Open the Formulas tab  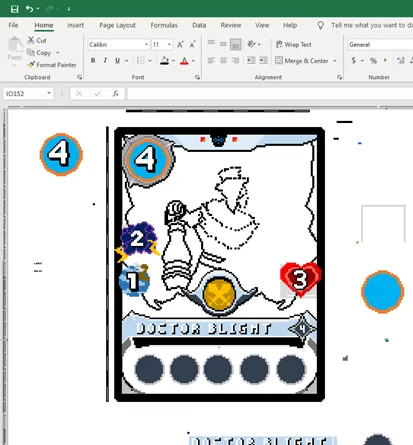pyautogui.click(x=164, y=25)
